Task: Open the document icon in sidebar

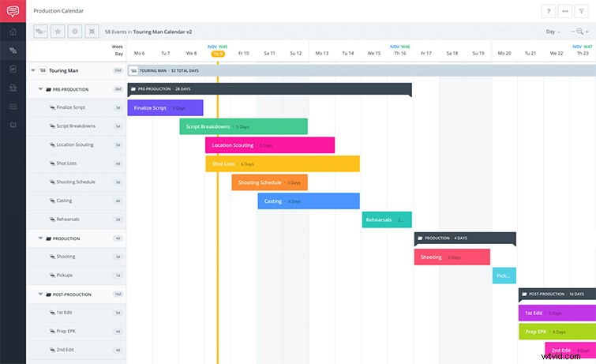Action: coord(13,69)
